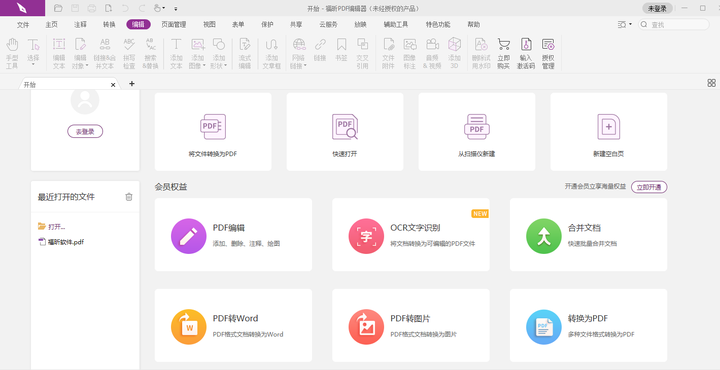
Task: Switch to the 转换 ribbon tab
Action: point(109,24)
